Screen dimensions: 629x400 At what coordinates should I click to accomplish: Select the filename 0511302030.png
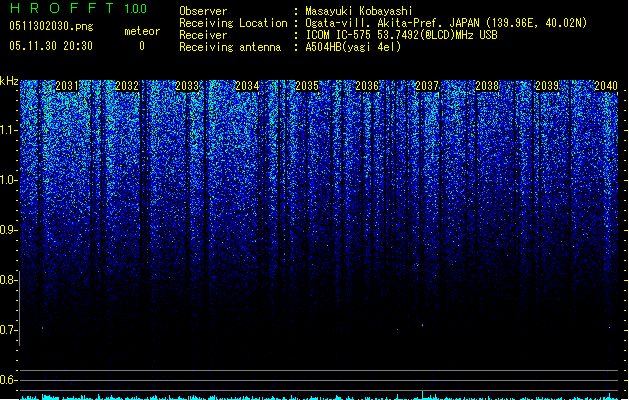click(51, 26)
